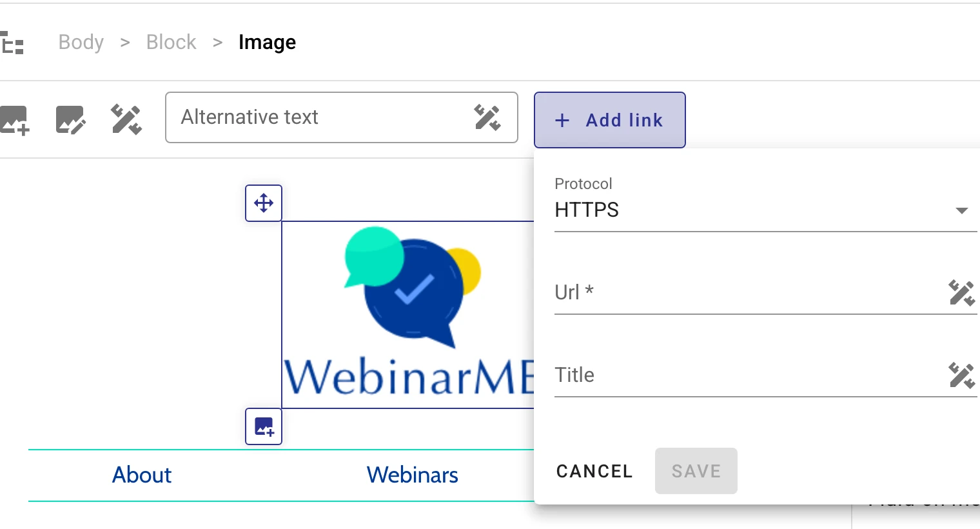This screenshot has width=980, height=529.
Task: Click the move handle on the image block
Action: (x=263, y=203)
